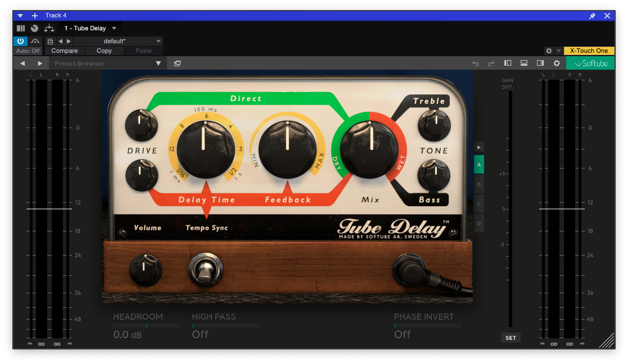628x364 pixels.
Task: Load the next DAW preset arrow
Action: [x=69, y=41]
